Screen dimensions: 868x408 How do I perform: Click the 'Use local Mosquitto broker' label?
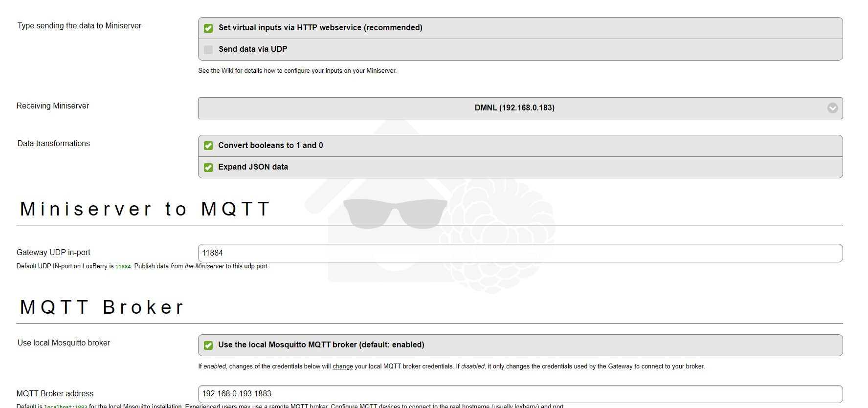point(64,343)
